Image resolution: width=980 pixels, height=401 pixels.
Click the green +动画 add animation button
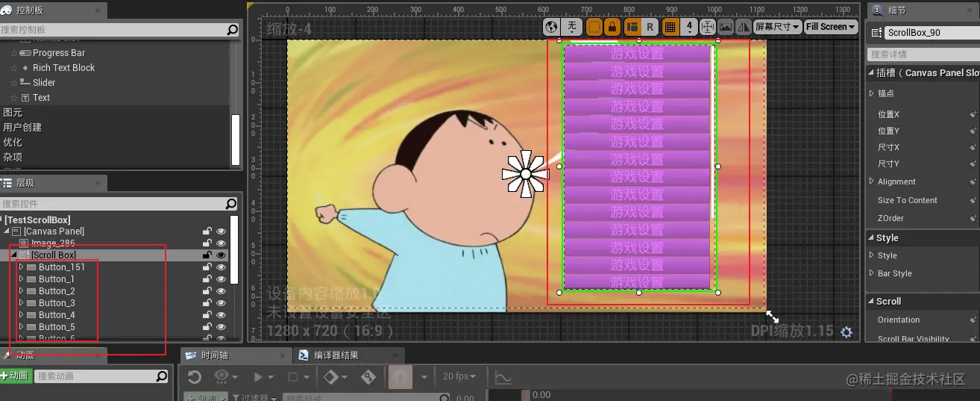click(15, 376)
